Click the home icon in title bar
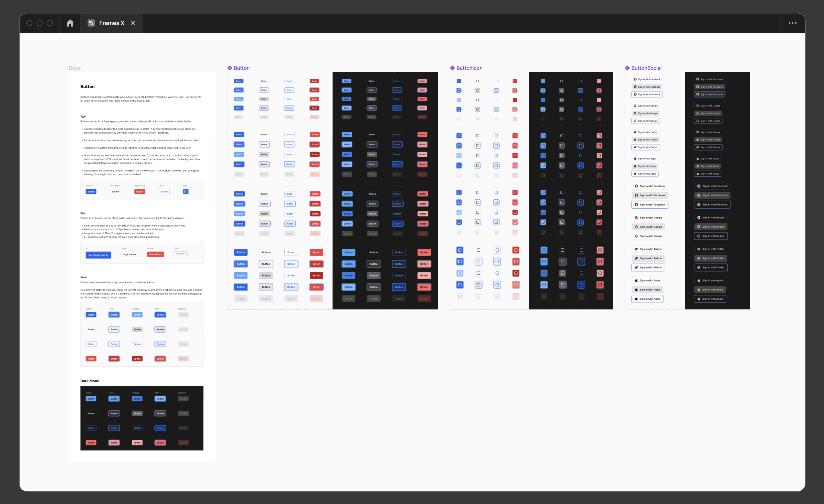824x504 pixels. pyautogui.click(x=70, y=23)
